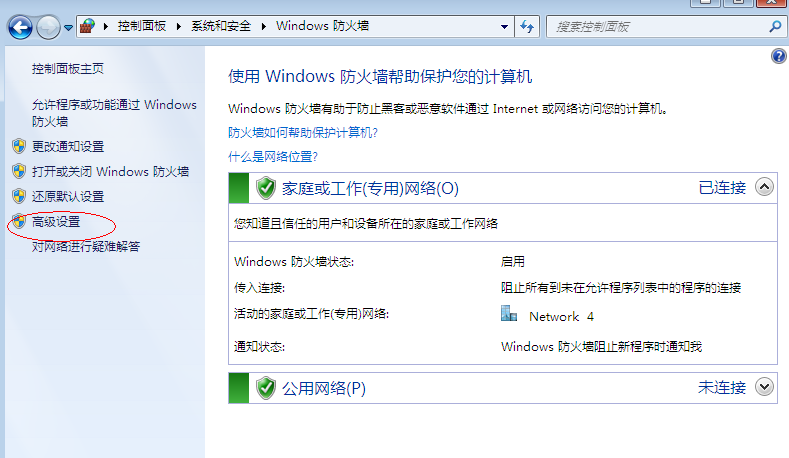The height and width of the screenshot is (458, 789).
Task: Click 活动的家庭或工作(专用)网络: label
Action: click(x=311, y=314)
